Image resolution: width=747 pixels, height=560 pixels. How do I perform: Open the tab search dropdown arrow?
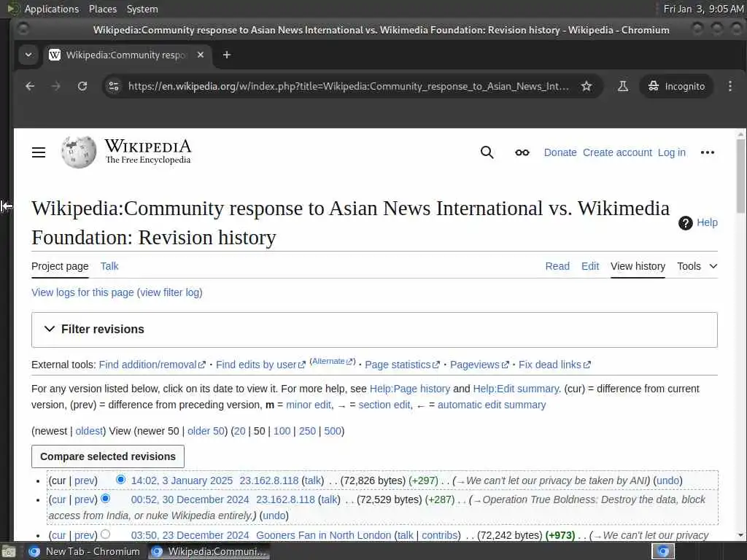pyautogui.click(x=28, y=55)
